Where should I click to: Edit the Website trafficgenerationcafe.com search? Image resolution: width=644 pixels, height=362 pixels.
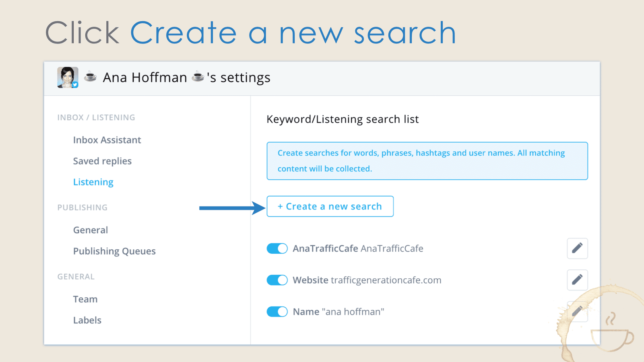pyautogui.click(x=577, y=280)
